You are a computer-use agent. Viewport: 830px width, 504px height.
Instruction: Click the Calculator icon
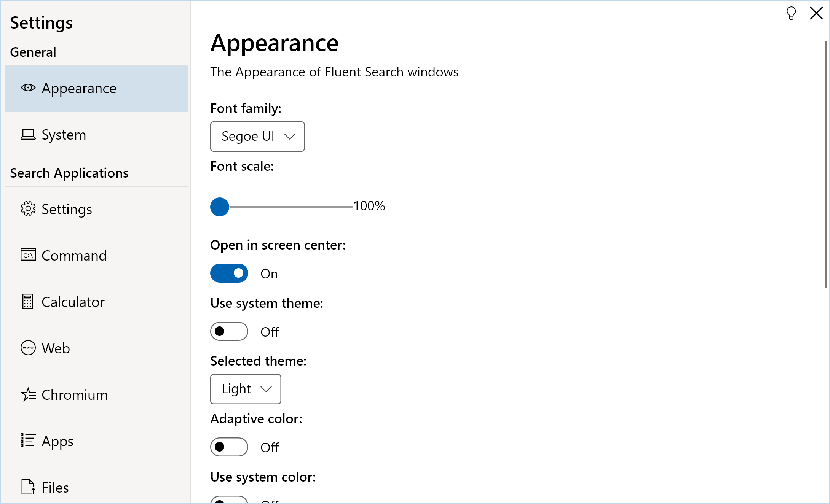27,302
